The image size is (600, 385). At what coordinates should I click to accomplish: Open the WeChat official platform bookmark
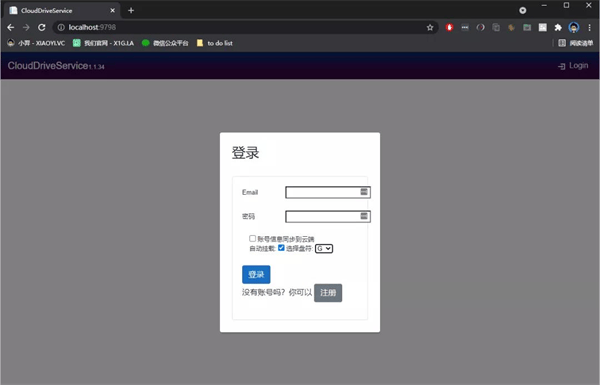tap(165, 43)
